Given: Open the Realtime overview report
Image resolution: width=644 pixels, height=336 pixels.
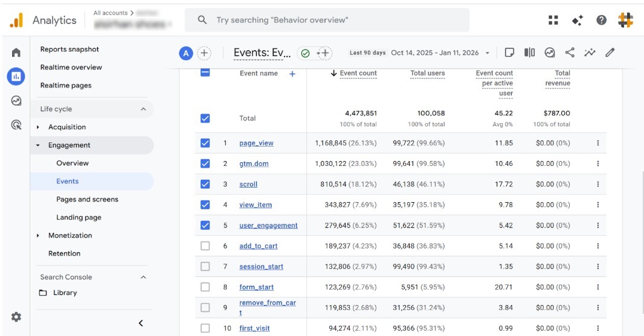Looking at the screenshot, I should (x=71, y=68).
